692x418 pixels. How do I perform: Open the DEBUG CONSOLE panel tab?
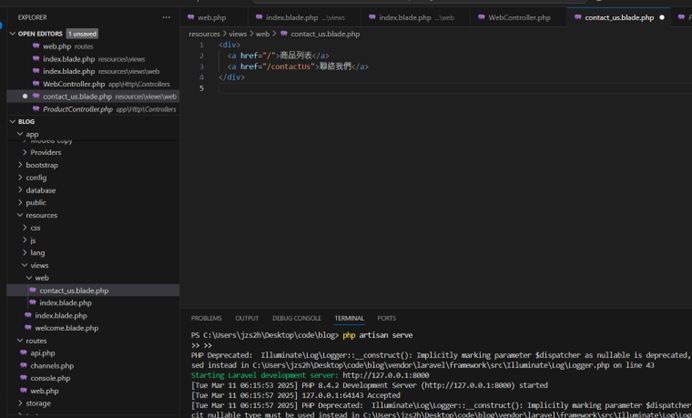297,318
